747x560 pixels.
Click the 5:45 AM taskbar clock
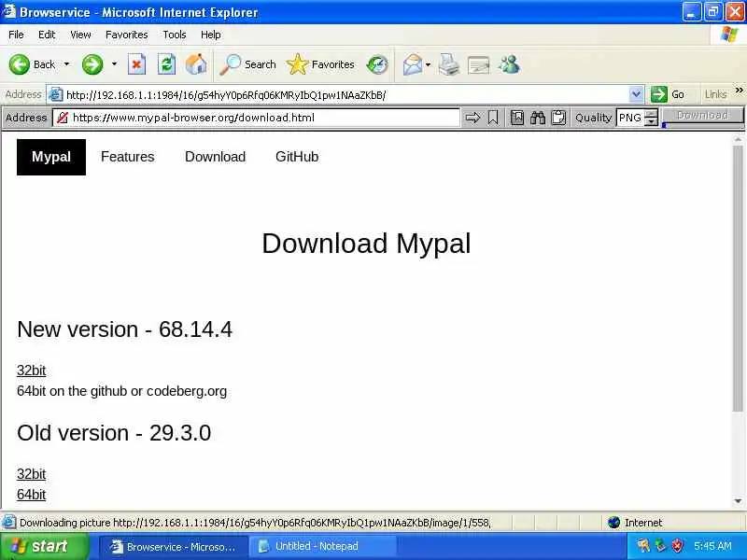coord(712,546)
